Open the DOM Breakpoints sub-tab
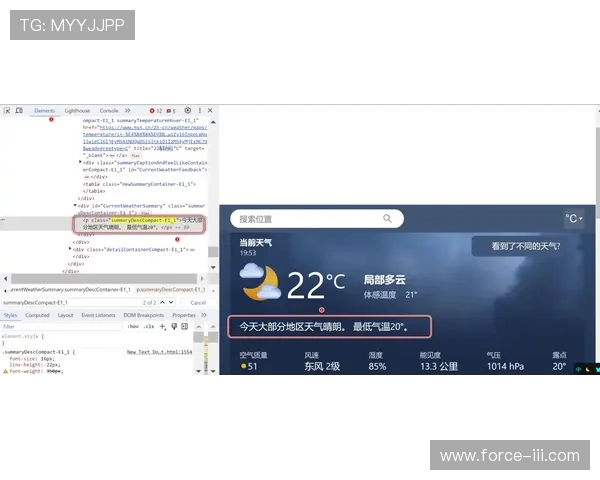This screenshot has width=600, height=480. 143,315
